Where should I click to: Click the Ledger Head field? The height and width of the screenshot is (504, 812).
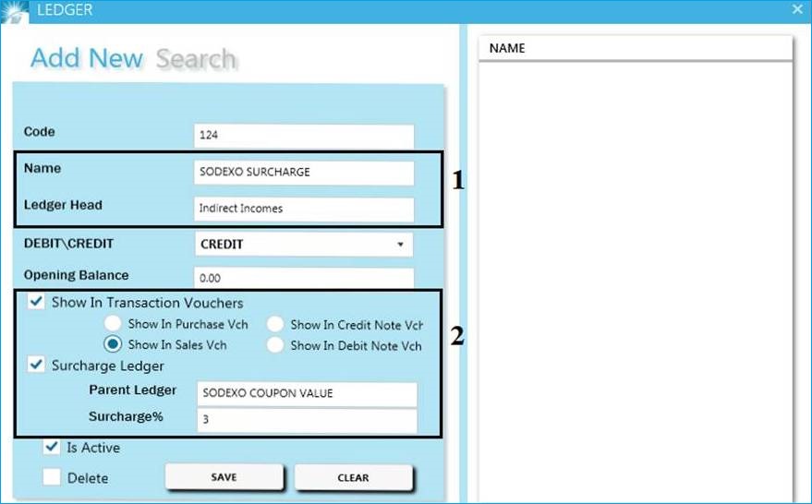point(304,209)
